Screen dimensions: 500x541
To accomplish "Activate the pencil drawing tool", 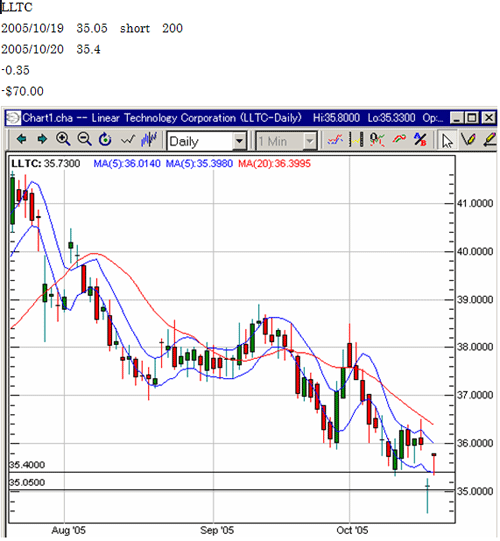I will (x=468, y=140).
